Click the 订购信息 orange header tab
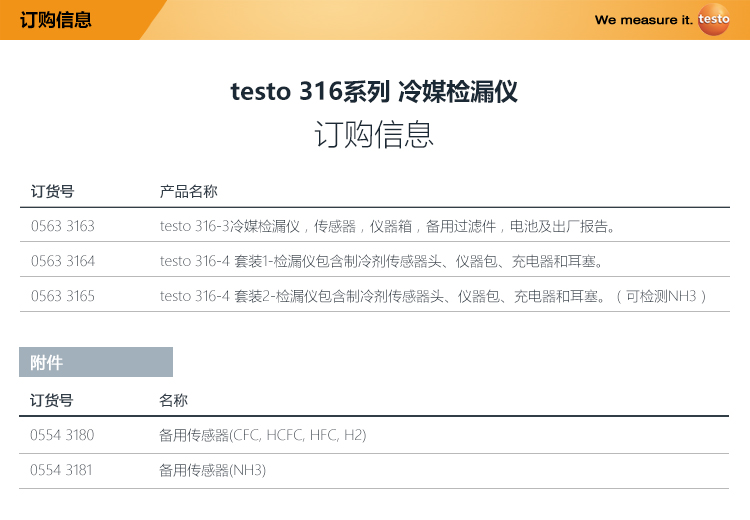Screen dimensions: 750x520 tap(56, 19)
